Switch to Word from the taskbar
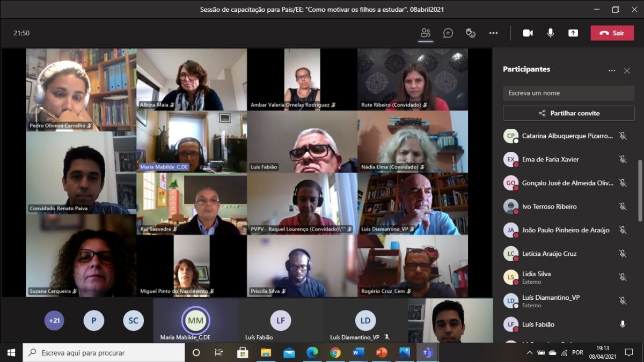The image size is (644, 362). (x=358, y=352)
